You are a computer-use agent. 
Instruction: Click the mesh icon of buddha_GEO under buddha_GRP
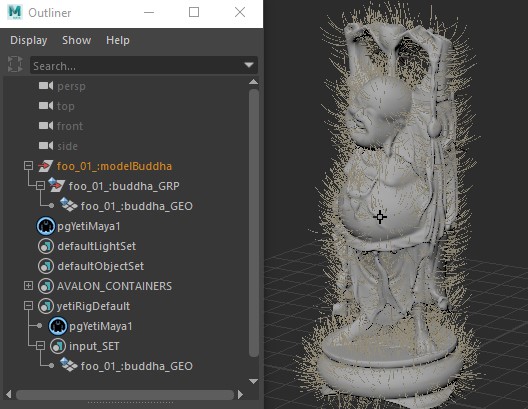click(x=69, y=205)
